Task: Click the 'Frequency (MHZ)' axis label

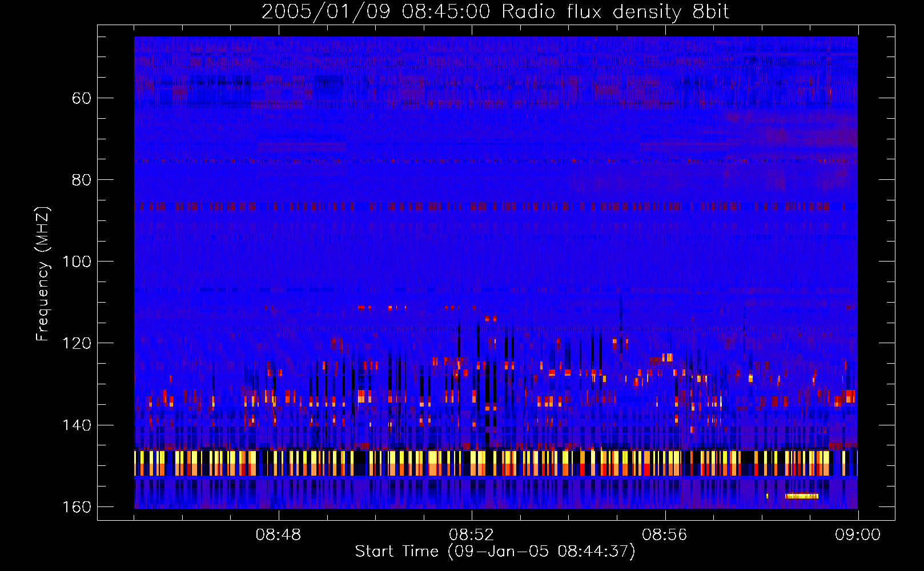Action: click(43, 274)
